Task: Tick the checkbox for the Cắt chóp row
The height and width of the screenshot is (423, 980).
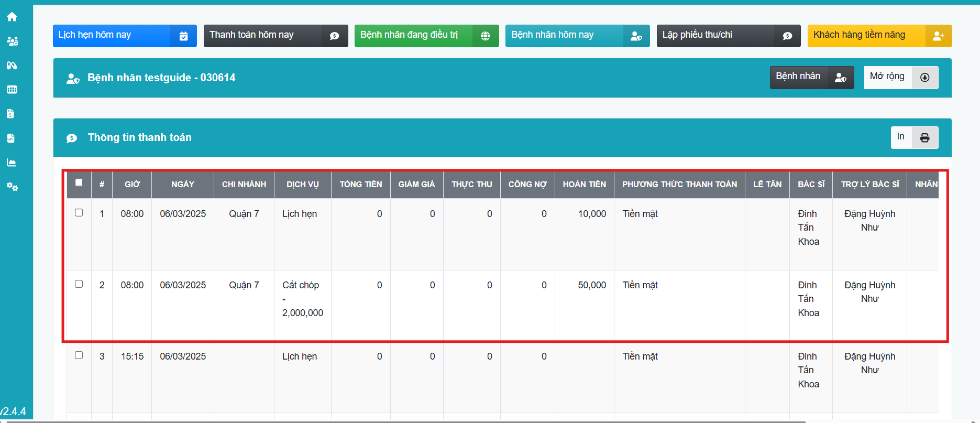Action: 79,284
